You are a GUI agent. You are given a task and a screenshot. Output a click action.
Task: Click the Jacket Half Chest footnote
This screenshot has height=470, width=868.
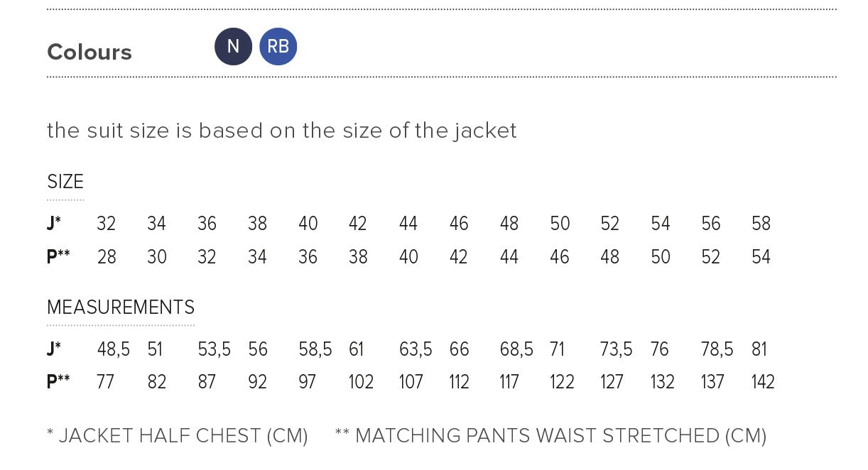click(x=178, y=436)
